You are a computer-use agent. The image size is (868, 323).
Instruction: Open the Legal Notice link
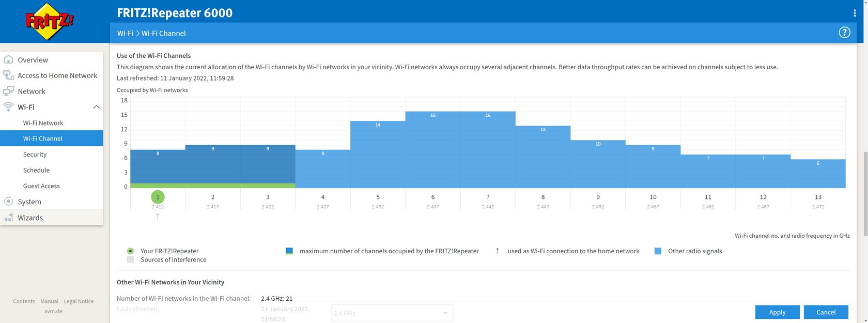[79, 301]
